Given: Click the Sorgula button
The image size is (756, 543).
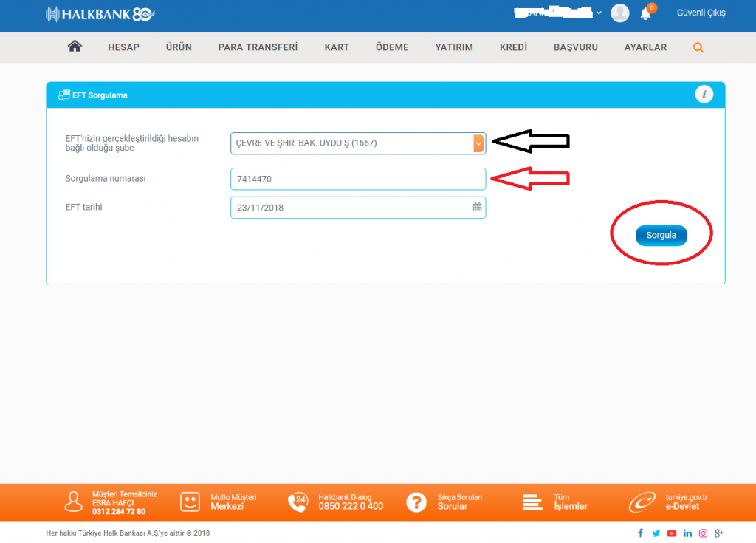Looking at the screenshot, I should point(661,235).
